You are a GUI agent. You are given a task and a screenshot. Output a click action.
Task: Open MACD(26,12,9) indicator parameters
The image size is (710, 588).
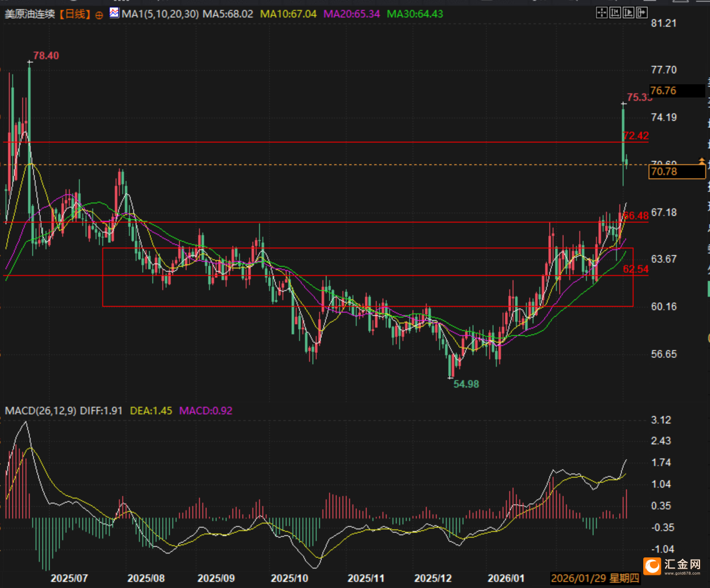coord(41,411)
